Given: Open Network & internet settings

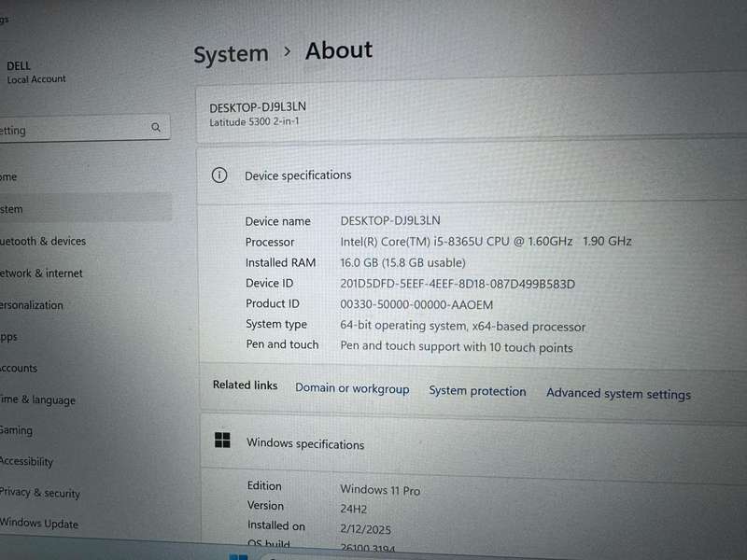Looking at the screenshot, I should (x=41, y=273).
